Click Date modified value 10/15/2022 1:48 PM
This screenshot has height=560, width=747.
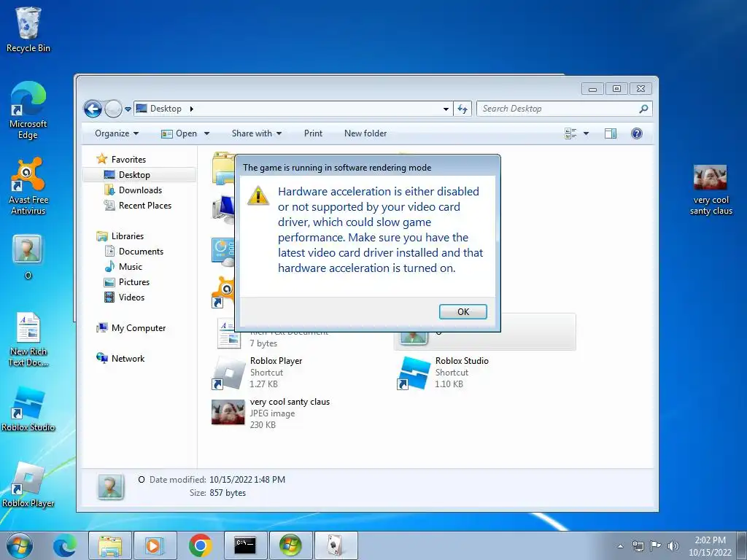pos(247,480)
